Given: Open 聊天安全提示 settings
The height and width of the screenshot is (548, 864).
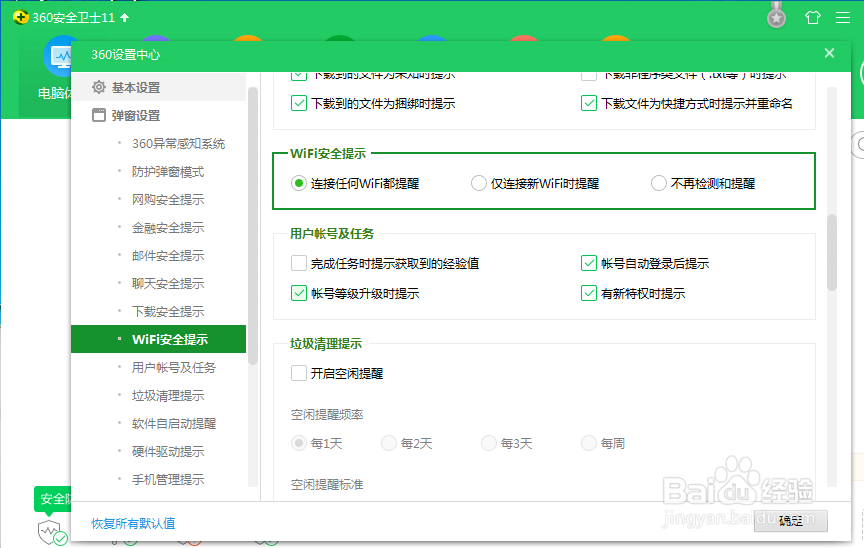Looking at the screenshot, I should [x=168, y=284].
